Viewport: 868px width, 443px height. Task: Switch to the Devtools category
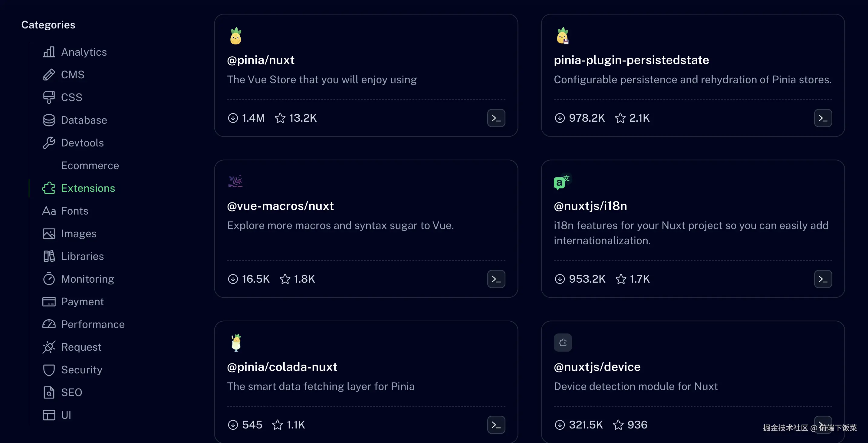(82, 143)
